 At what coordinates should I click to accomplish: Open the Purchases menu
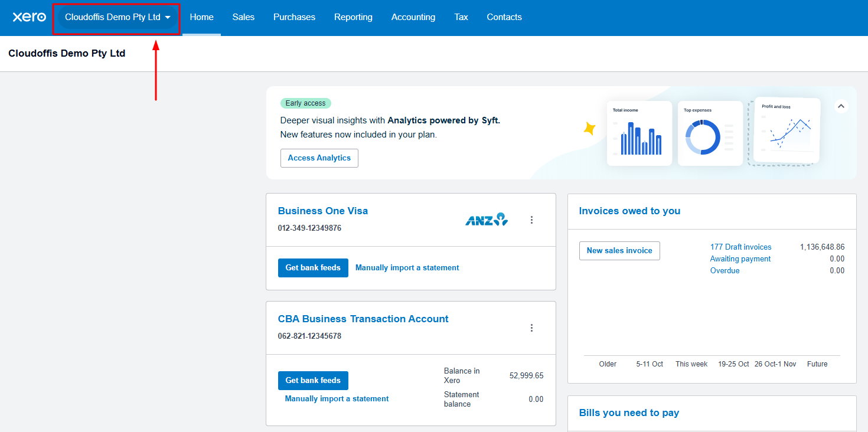point(294,17)
